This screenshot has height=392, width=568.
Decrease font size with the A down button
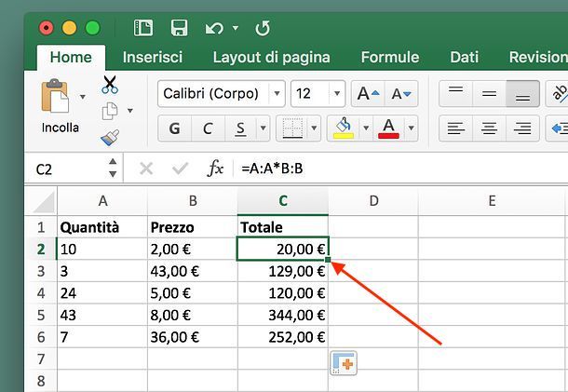[401, 94]
